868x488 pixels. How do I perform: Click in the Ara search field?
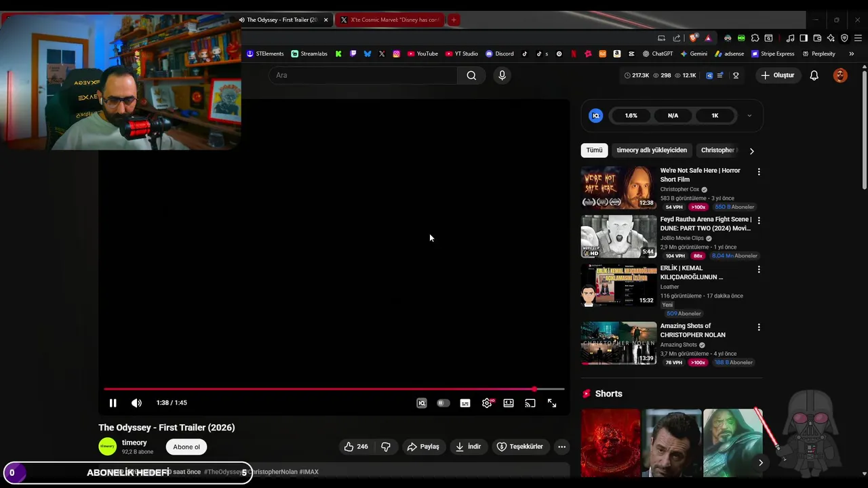(x=363, y=75)
